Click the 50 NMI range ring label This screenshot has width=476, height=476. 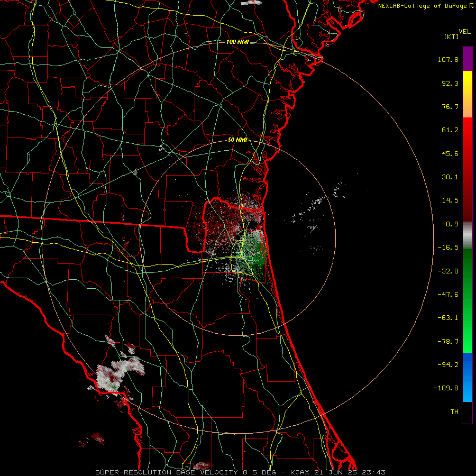coord(237,140)
